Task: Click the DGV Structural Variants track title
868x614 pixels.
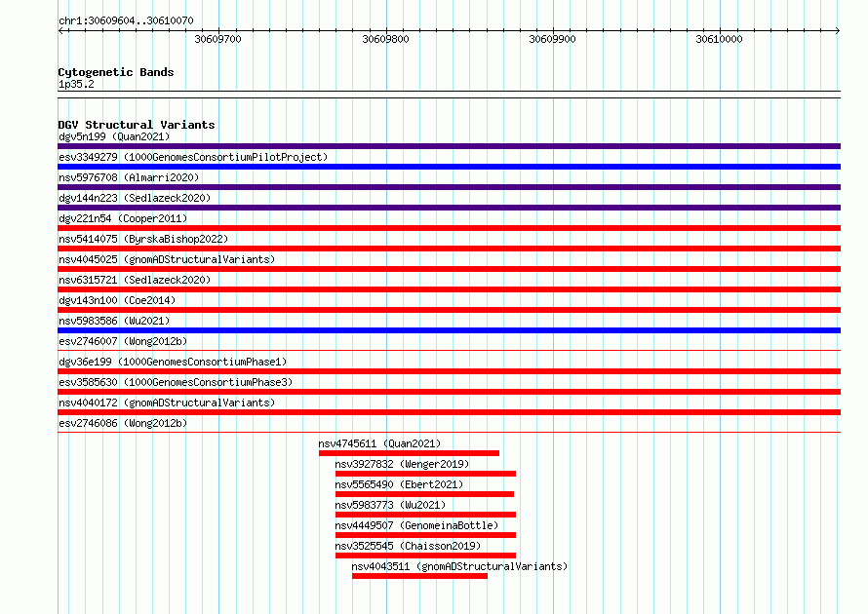Action: 137,125
